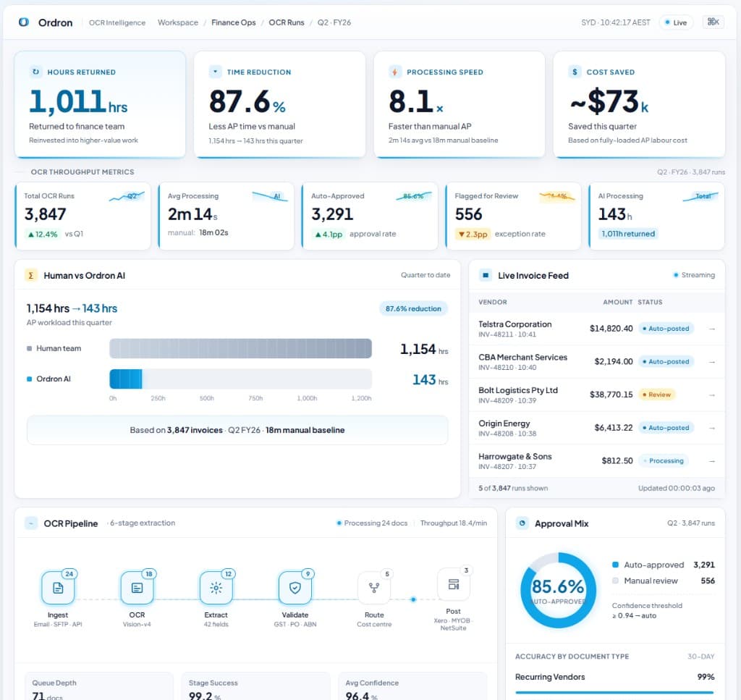Click the 87.6% reduction pill

click(x=413, y=308)
